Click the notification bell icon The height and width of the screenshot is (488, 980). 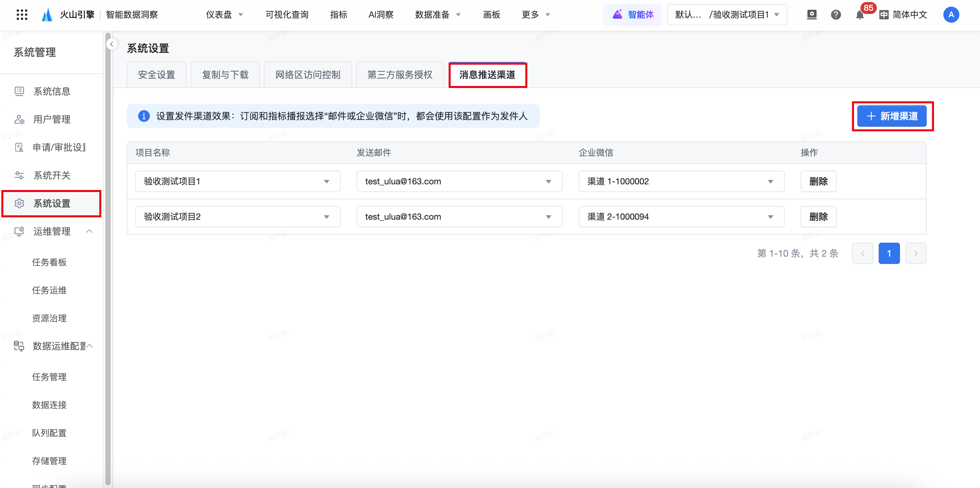(859, 15)
